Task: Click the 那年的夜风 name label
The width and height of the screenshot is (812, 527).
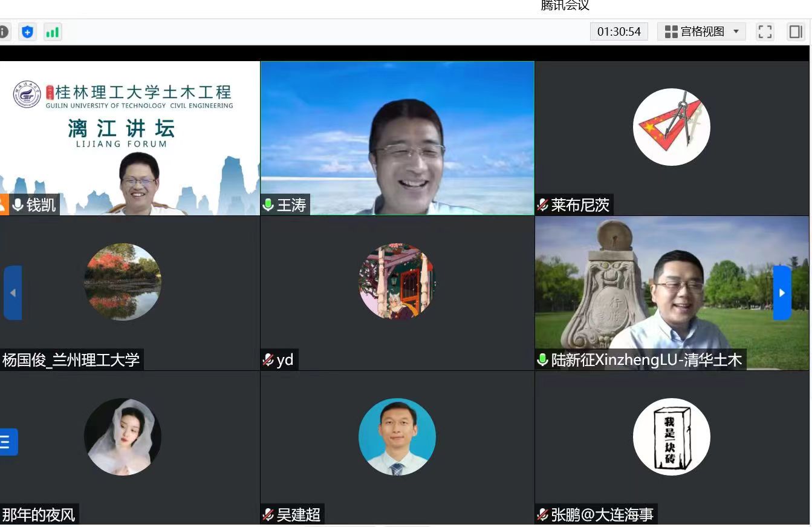Action: 39,515
